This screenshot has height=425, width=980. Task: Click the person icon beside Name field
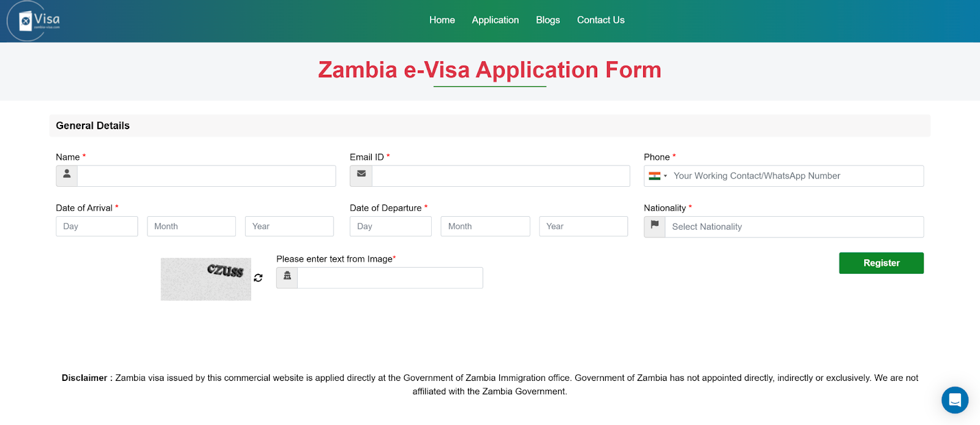coord(67,176)
